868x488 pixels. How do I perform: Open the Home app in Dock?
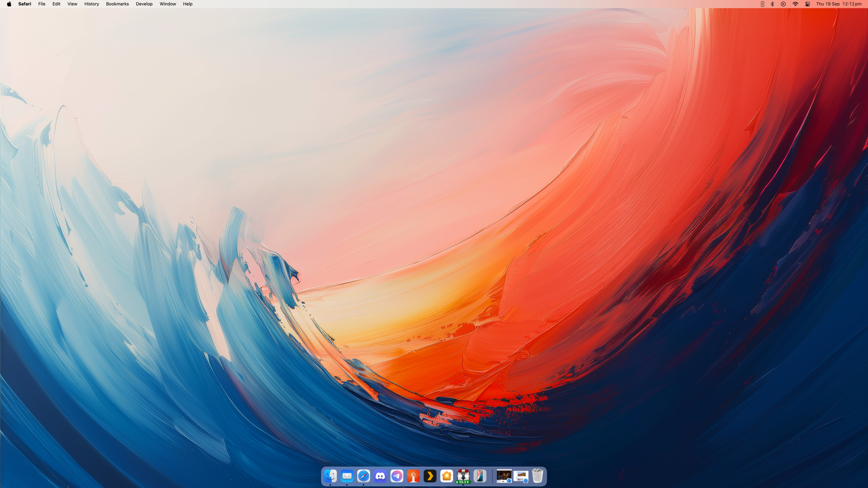[x=447, y=476]
